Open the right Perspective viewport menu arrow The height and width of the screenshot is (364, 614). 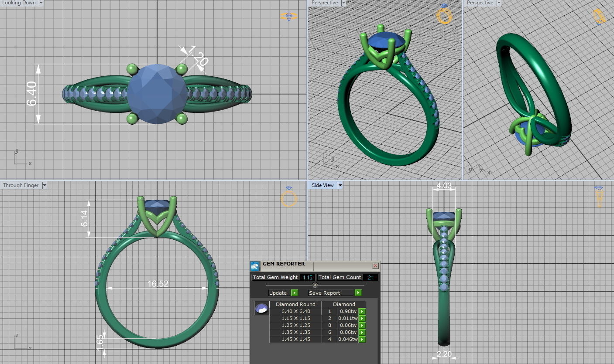[498, 3]
